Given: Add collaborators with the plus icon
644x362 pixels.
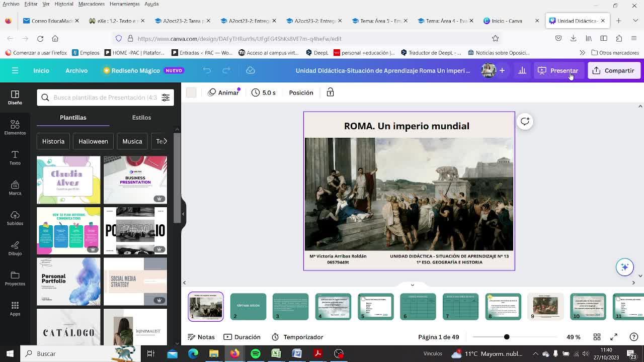Looking at the screenshot, I should pyautogui.click(x=502, y=70).
